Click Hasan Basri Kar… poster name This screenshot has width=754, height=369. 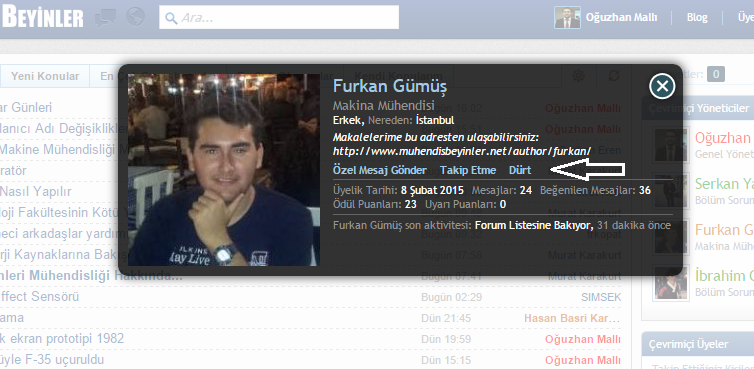click(x=572, y=318)
